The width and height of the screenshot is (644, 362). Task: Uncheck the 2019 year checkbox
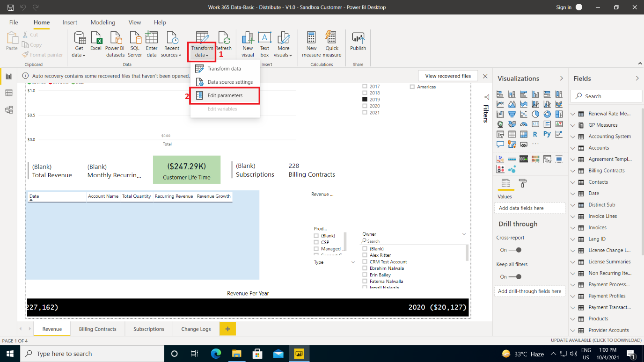tap(365, 100)
